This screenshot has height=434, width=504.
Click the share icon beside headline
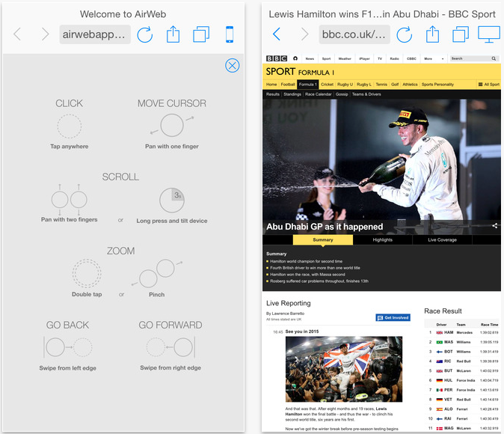click(495, 226)
